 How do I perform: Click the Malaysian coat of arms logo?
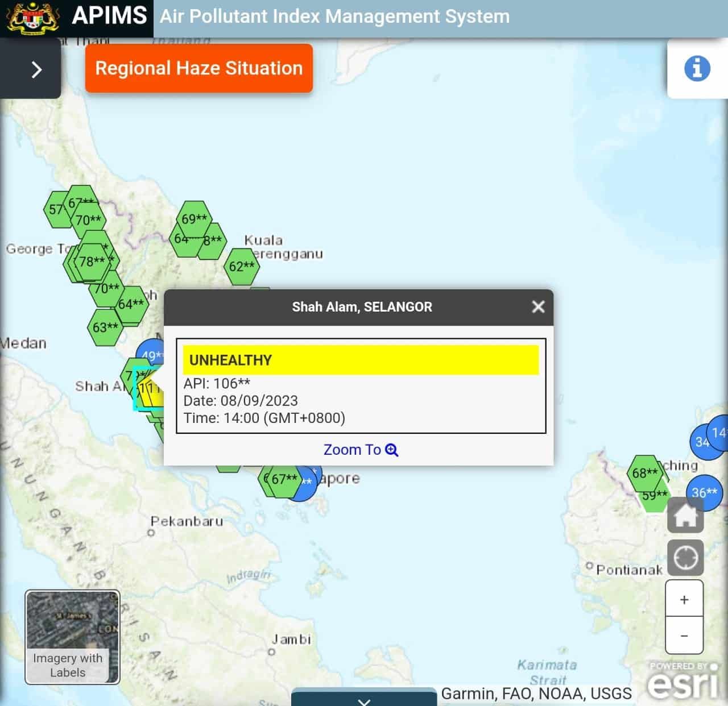pos(32,17)
